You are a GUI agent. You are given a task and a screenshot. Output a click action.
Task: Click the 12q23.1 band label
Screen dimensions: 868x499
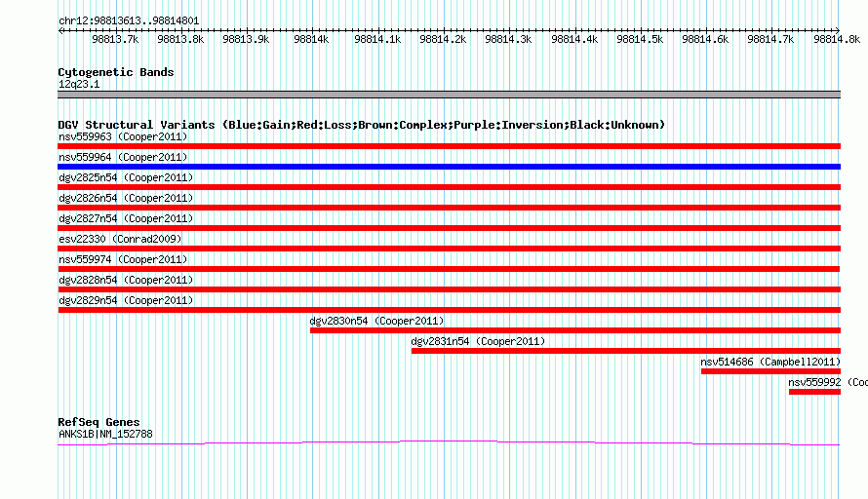point(79,84)
